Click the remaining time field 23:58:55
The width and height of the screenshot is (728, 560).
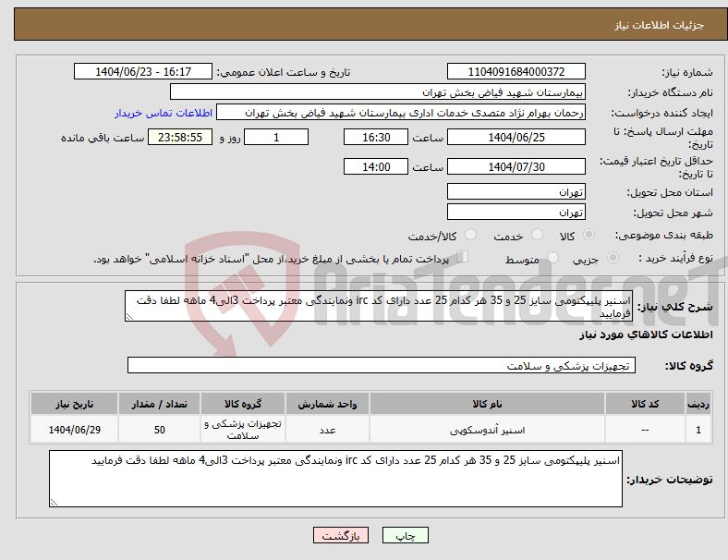(180, 138)
